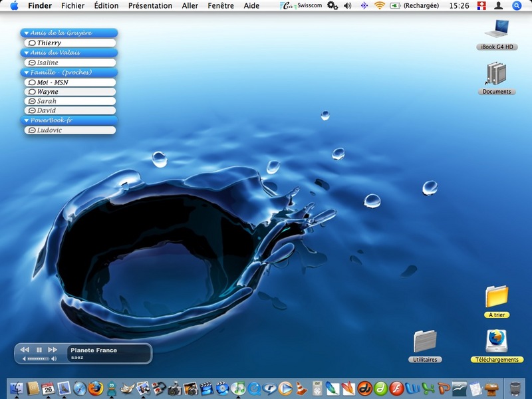Collapse the Amis de la Gruyère group
The height and width of the screenshot is (399, 532).
26,33
